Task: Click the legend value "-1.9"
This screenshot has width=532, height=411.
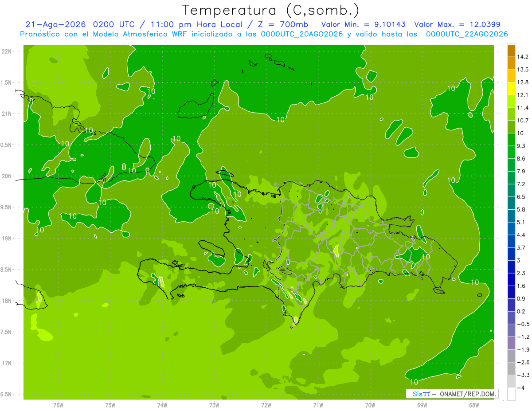Action: coord(523,350)
